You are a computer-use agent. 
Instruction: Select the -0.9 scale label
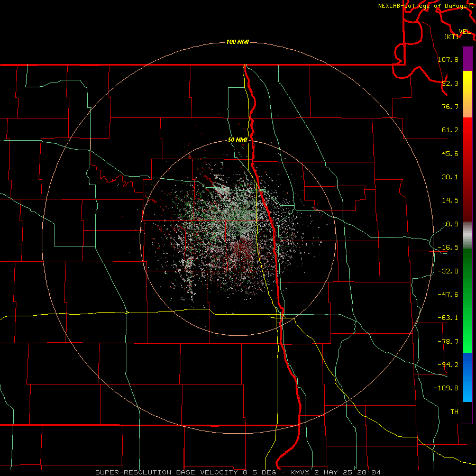point(450,224)
